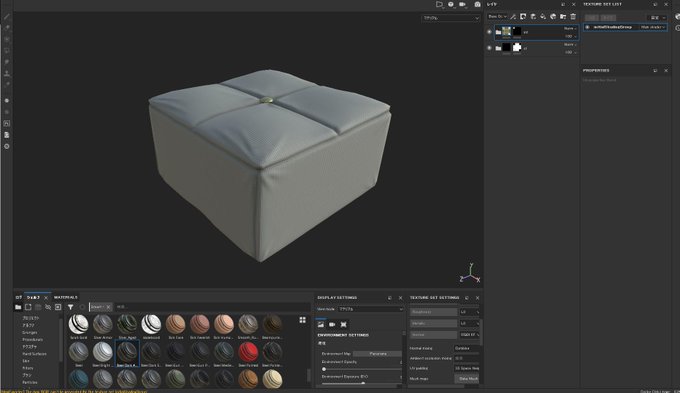Select the Eraser tool below the brush
Screen dimensions: 680x393
click(x=7, y=28)
